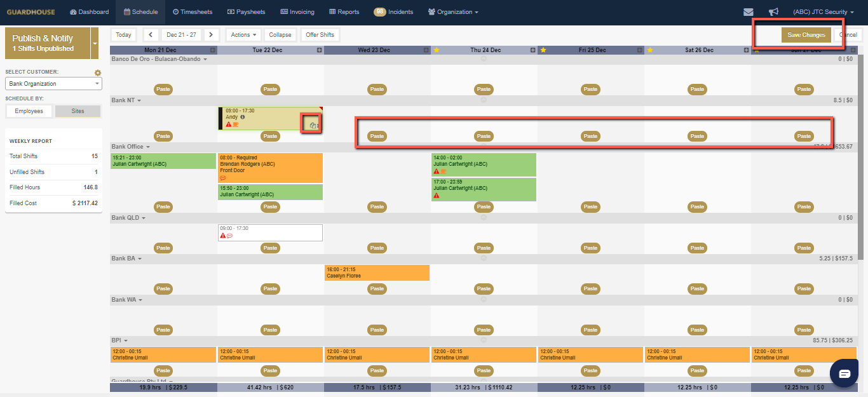Click the plus icon on Wed 23 Dec header
The height and width of the screenshot is (397, 868).
pyautogui.click(x=426, y=50)
